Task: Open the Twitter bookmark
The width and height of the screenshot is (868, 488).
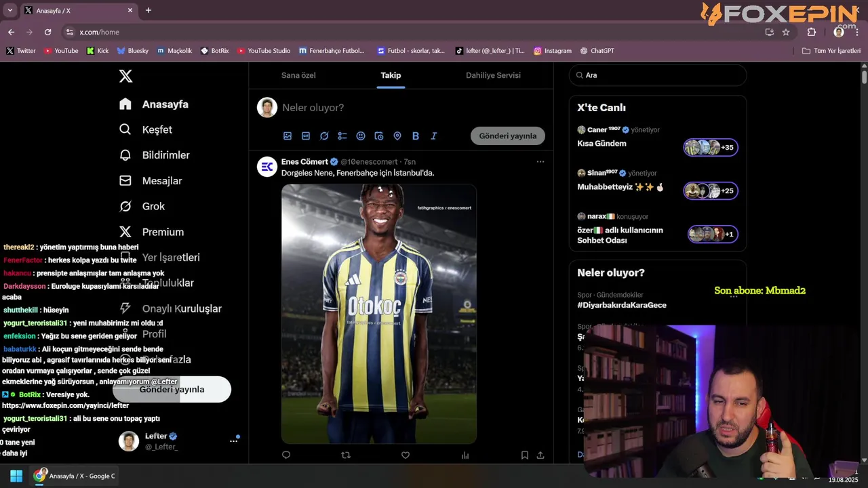Action: [x=20, y=51]
